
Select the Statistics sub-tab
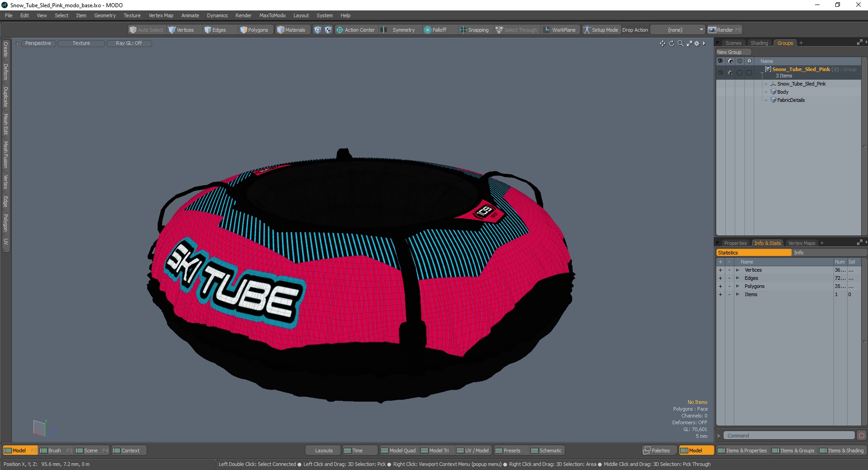[x=754, y=253]
